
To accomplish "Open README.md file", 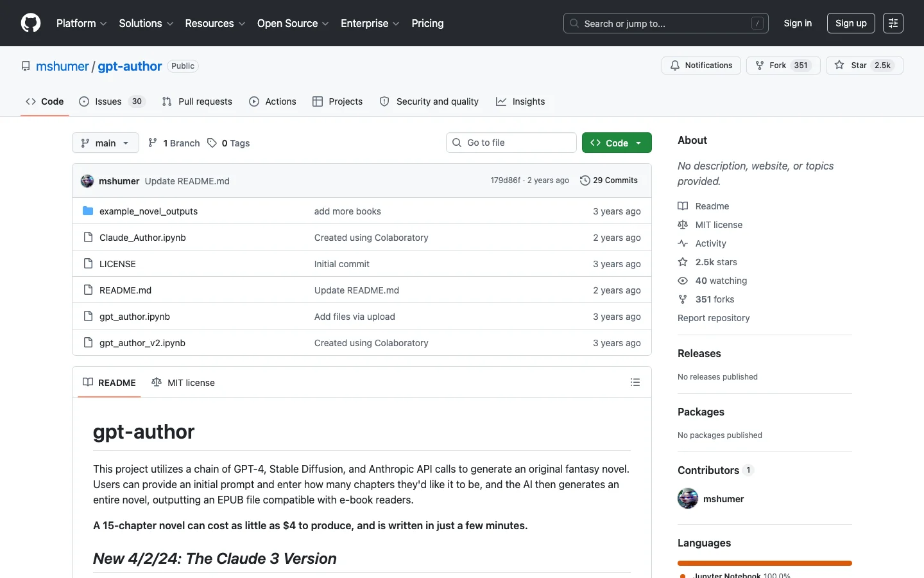I will click(x=125, y=290).
